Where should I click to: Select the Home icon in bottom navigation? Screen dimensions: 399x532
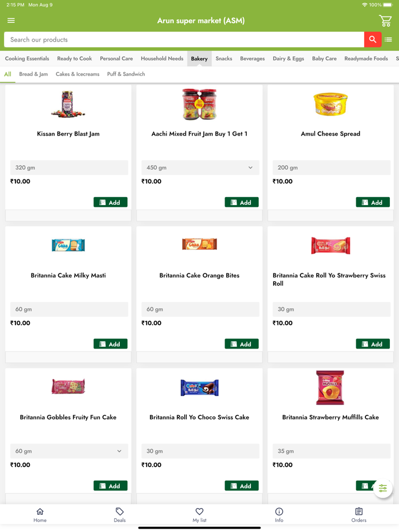[40, 514]
